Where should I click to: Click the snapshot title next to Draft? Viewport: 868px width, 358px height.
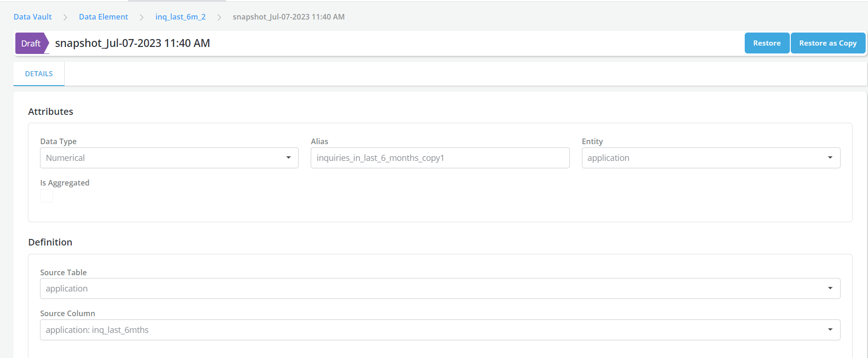click(133, 43)
